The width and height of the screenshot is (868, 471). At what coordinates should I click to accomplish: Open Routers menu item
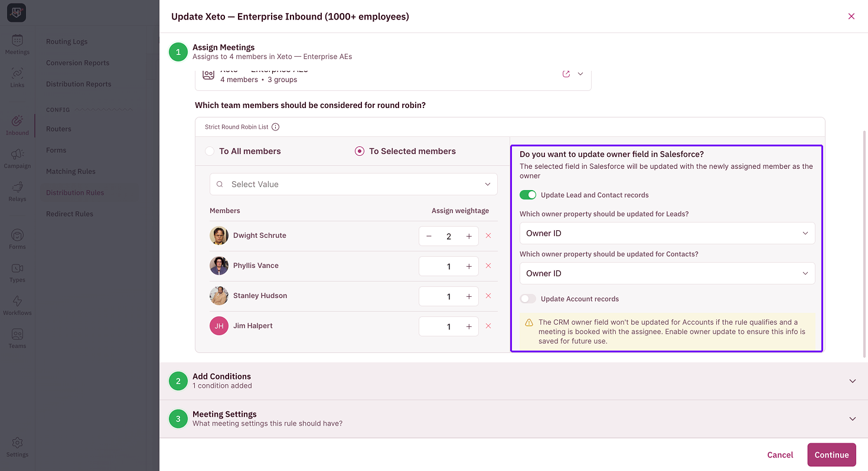click(x=58, y=129)
